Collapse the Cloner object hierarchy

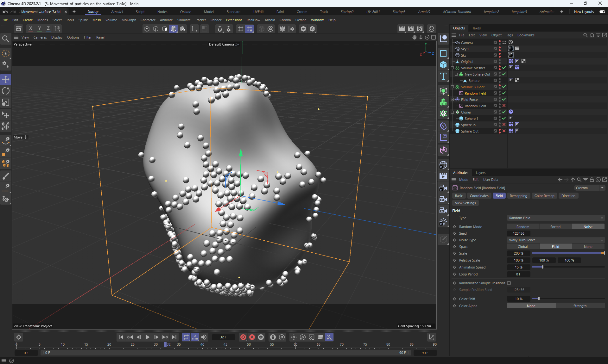pos(453,112)
